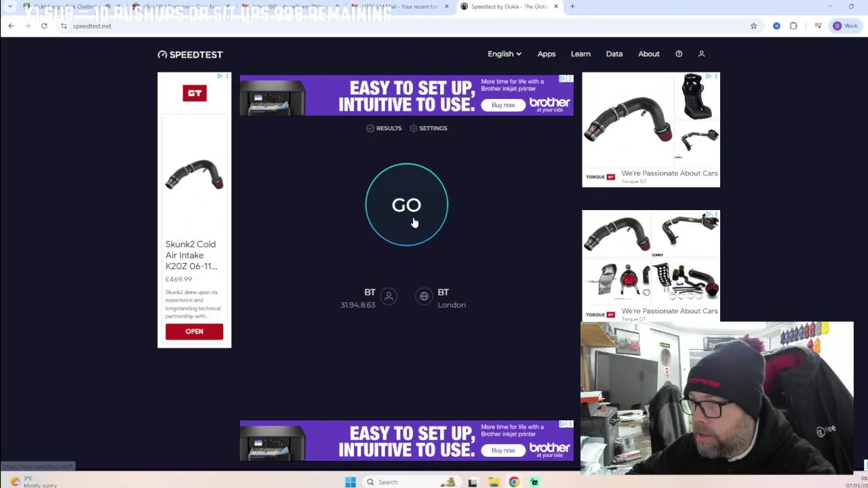Close the Speedtest by Ookla tab
868x488 pixels.
coord(555,7)
